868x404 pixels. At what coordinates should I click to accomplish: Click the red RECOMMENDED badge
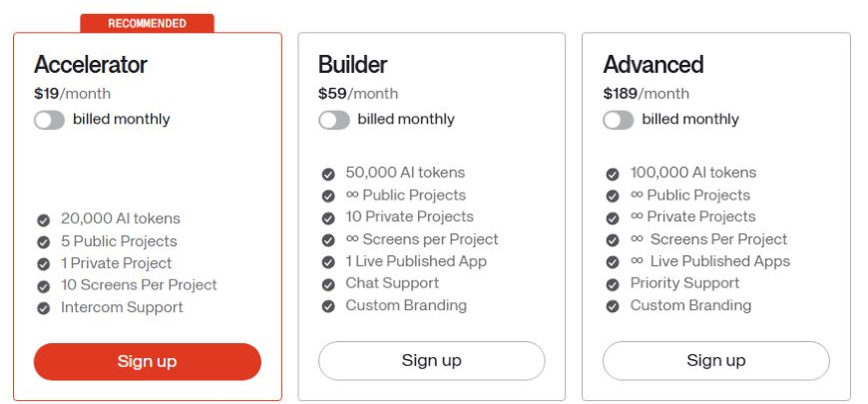click(x=148, y=23)
